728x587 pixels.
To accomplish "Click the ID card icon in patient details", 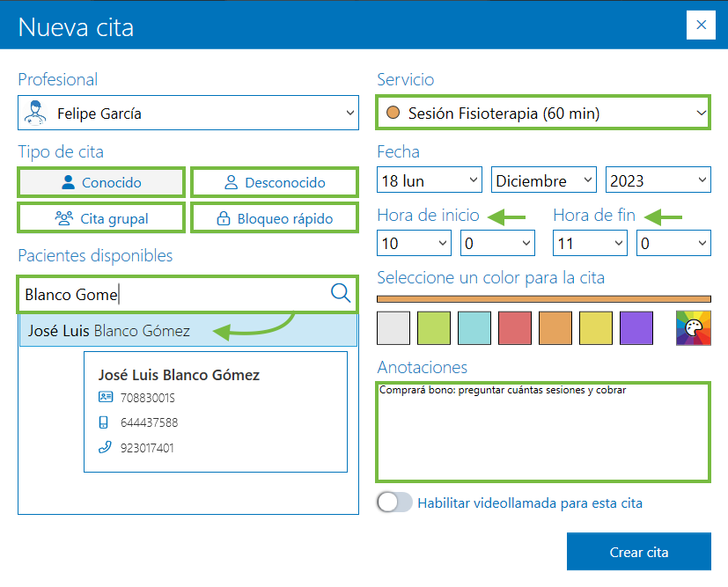I will click(106, 397).
